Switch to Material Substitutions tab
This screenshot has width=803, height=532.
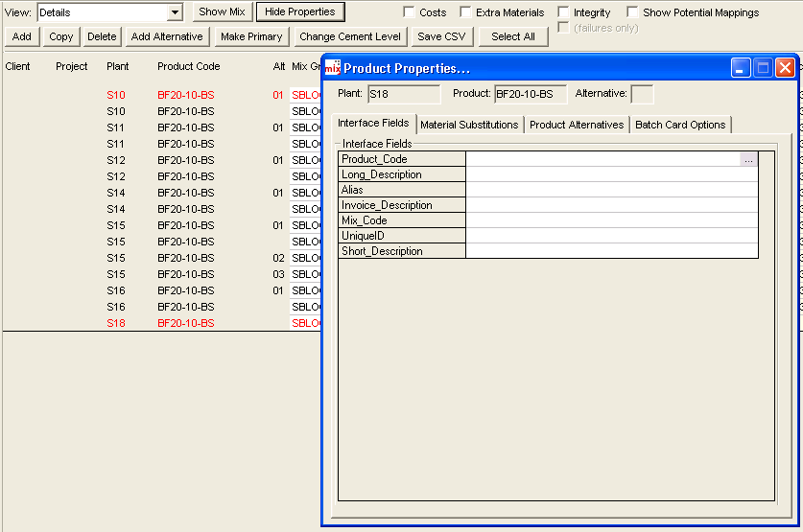(x=469, y=125)
